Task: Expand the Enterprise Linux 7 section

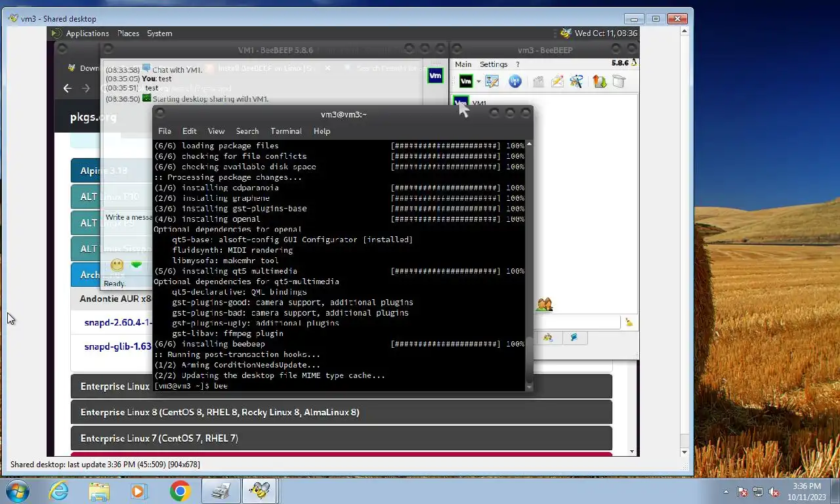Action: tap(341, 438)
